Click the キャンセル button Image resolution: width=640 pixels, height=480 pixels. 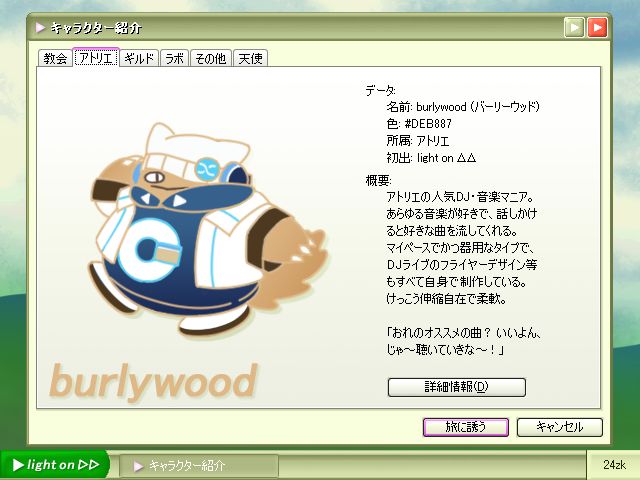point(560,427)
